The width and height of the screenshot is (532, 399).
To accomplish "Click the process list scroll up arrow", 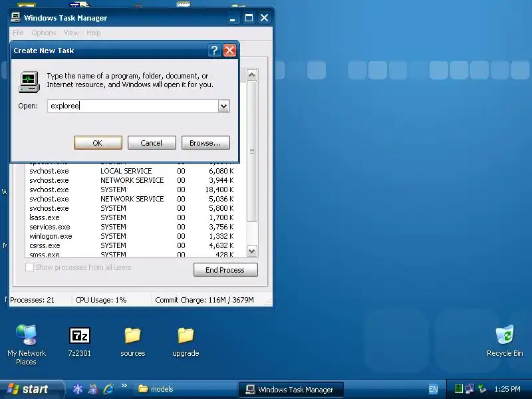I will click(252, 75).
